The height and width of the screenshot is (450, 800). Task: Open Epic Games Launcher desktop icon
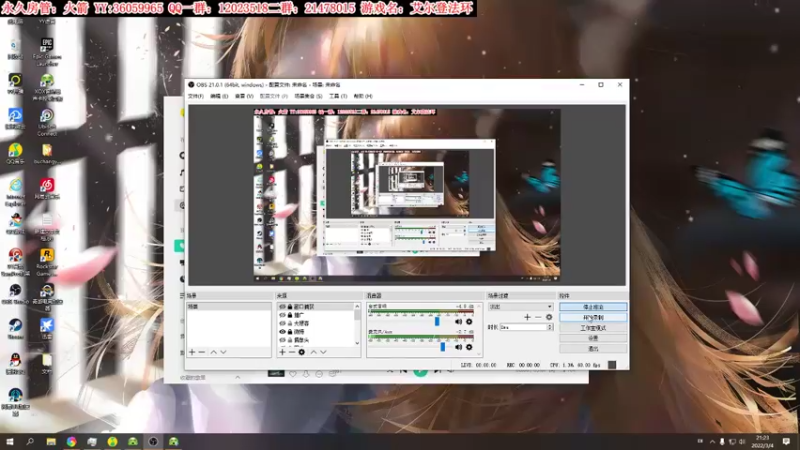pyautogui.click(x=47, y=52)
